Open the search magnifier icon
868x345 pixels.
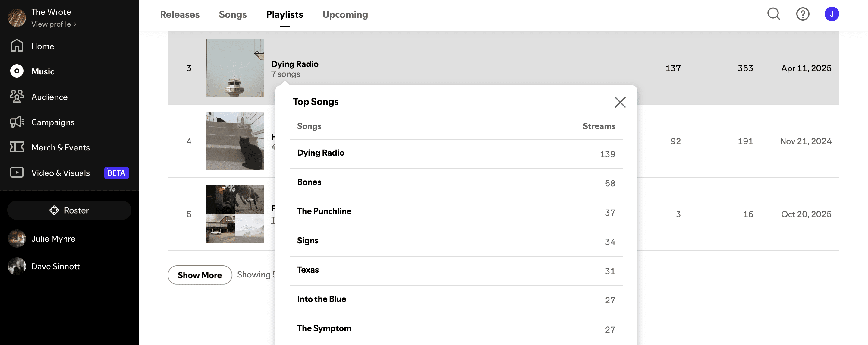click(774, 14)
